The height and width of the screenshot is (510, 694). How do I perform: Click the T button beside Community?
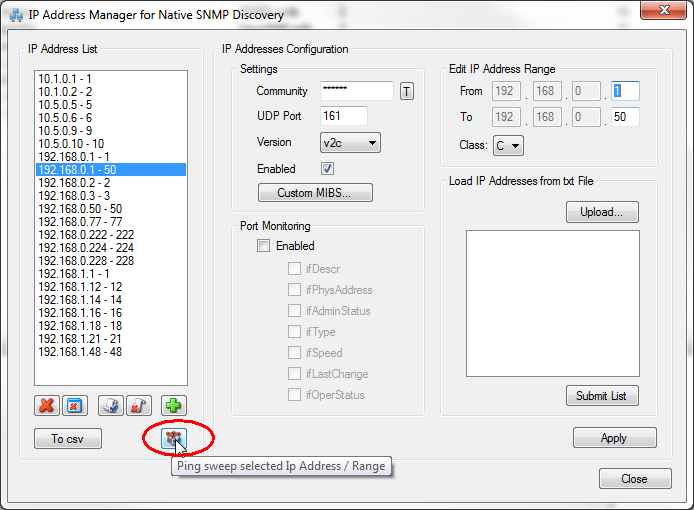click(x=407, y=92)
